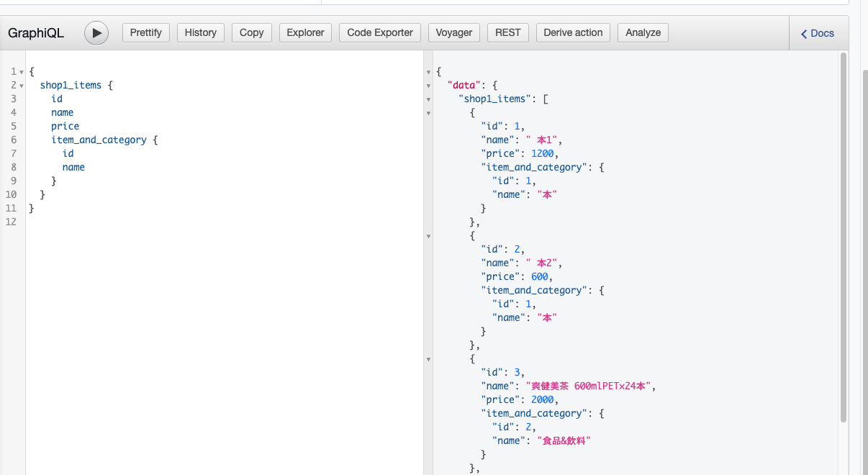Collapse the first result item containing 本1
Image resolution: width=868 pixels, height=475 pixels.
428,113
